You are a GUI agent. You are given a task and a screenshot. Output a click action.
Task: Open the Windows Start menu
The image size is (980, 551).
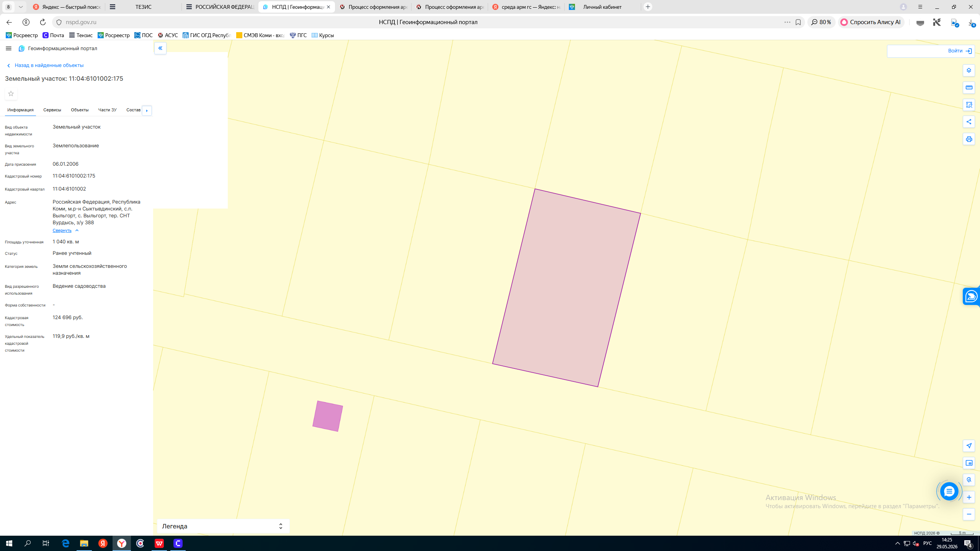coord(9,543)
